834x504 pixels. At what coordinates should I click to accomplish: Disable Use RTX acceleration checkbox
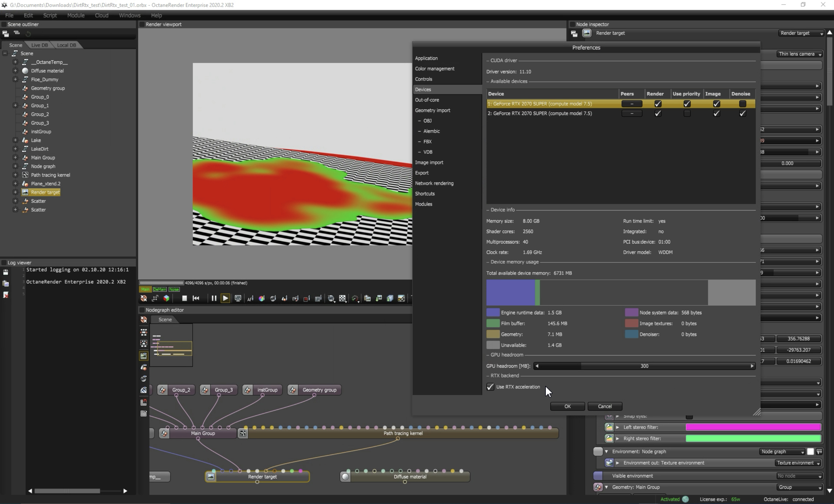[490, 387]
